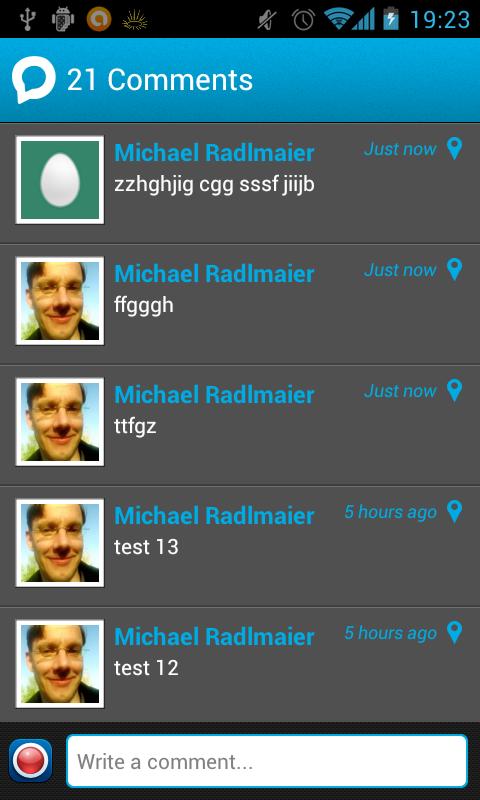Tap the Android debug icon in status bar
Image resolution: width=480 pixels, height=800 pixels.
click(x=63, y=19)
